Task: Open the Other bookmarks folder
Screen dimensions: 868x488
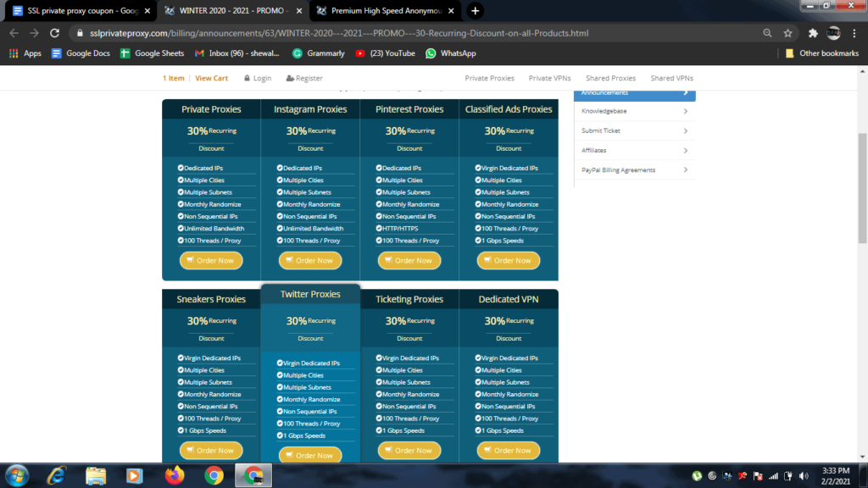Action: point(822,53)
